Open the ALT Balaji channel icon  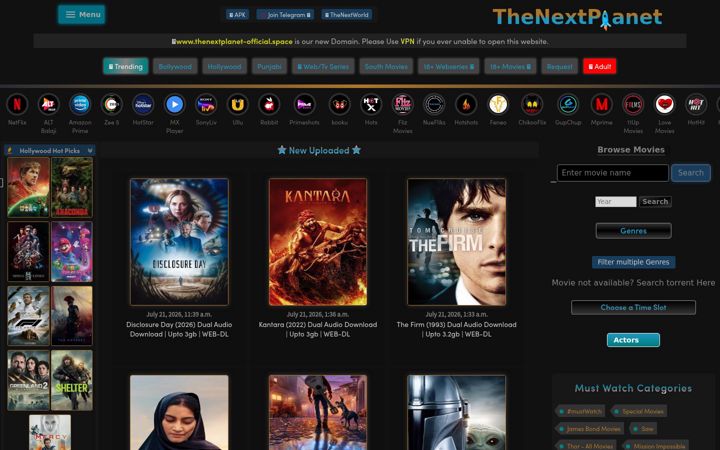(x=49, y=104)
